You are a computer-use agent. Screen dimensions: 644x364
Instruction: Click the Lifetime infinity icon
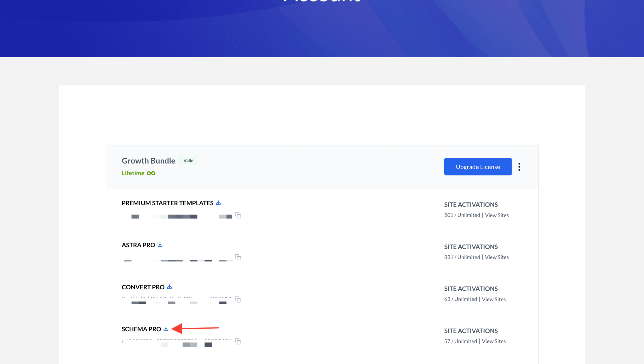pyautogui.click(x=151, y=173)
